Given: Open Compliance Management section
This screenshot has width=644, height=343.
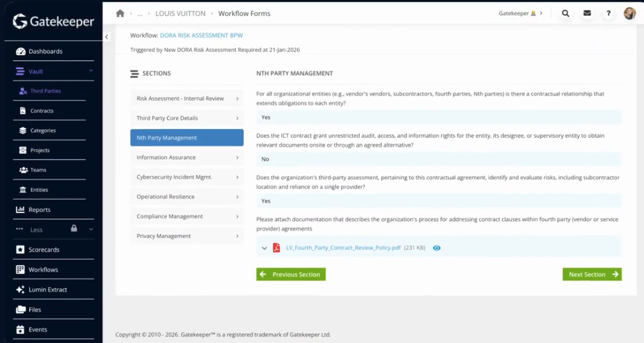Looking at the screenshot, I should 187,217.
